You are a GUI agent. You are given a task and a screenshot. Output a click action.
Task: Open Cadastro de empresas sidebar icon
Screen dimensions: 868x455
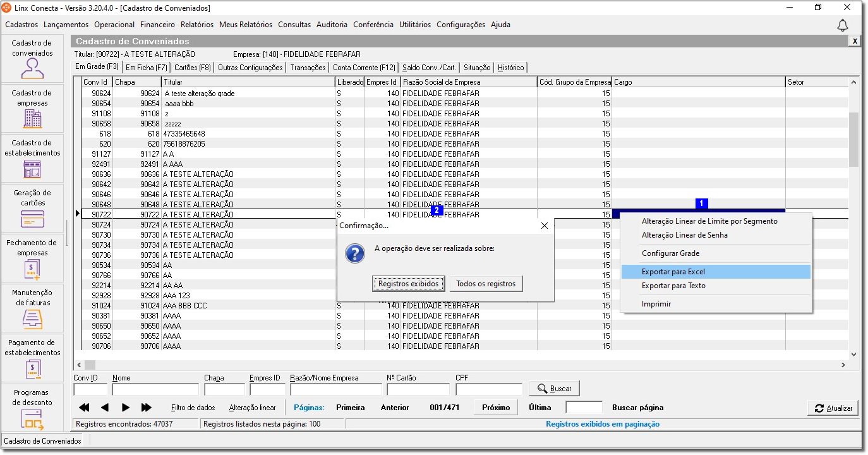[32, 118]
